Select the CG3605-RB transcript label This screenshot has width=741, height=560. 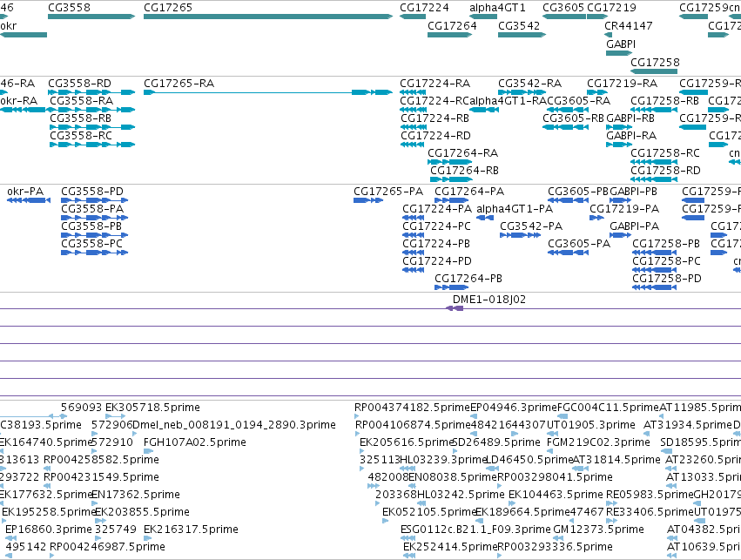573,118
